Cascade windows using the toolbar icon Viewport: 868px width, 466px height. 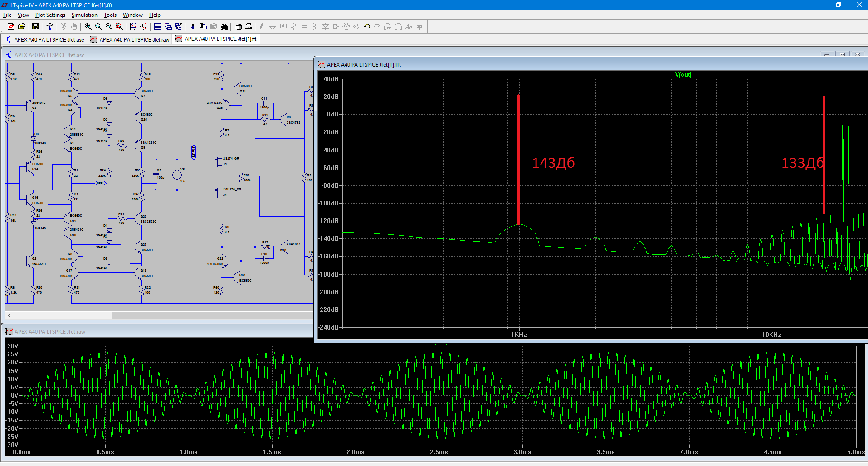click(168, 27)
